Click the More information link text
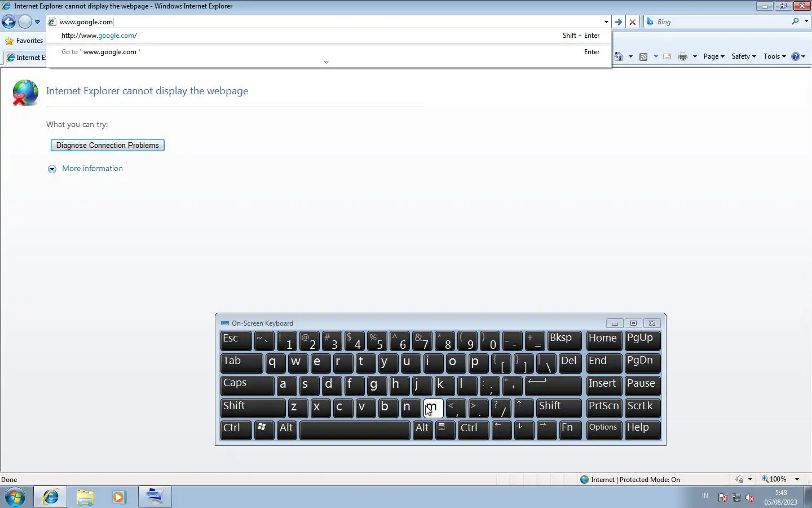Viewport: 812px width, 508px height. click(92, 168)
